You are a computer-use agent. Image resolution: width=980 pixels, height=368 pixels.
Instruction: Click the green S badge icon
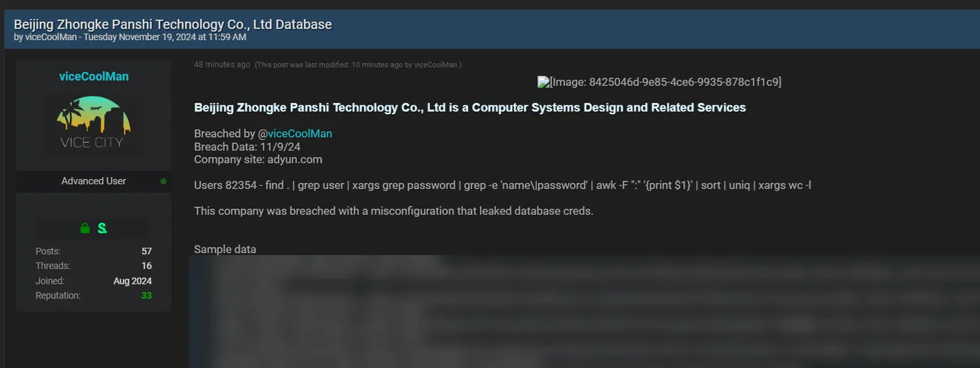tap(102, 228)
